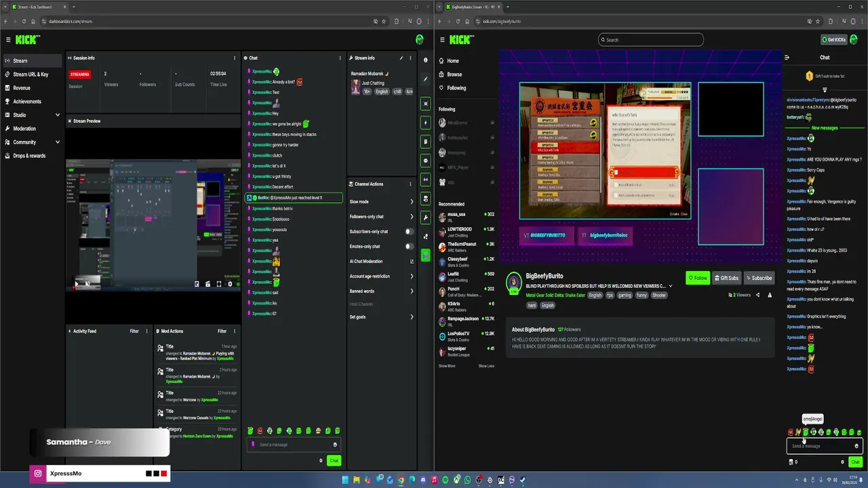The image size is (868, 488).
Task: Open Mod Actions panel three-dot menu
Action: point(235,331)
